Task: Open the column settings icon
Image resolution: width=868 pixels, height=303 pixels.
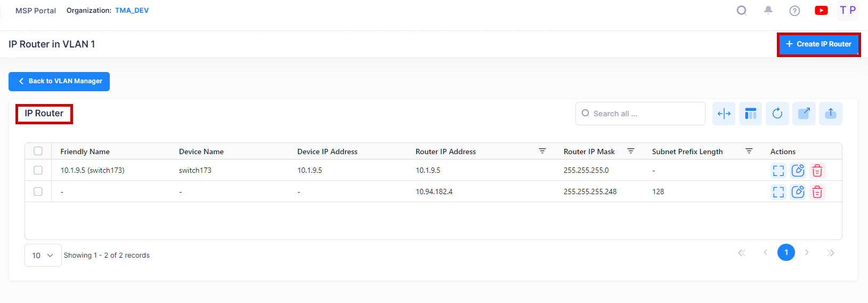Action: 751,114
